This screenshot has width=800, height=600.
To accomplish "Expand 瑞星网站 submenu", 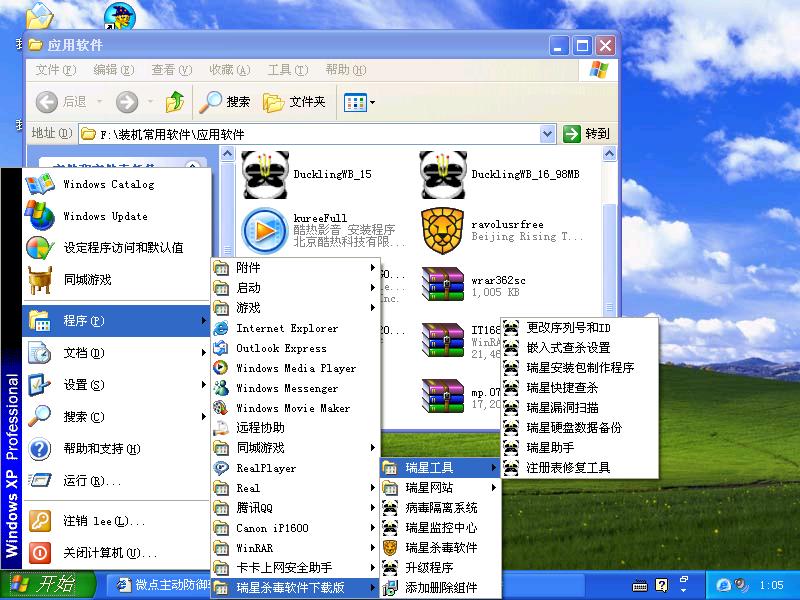I will click(x=441, y=488).
